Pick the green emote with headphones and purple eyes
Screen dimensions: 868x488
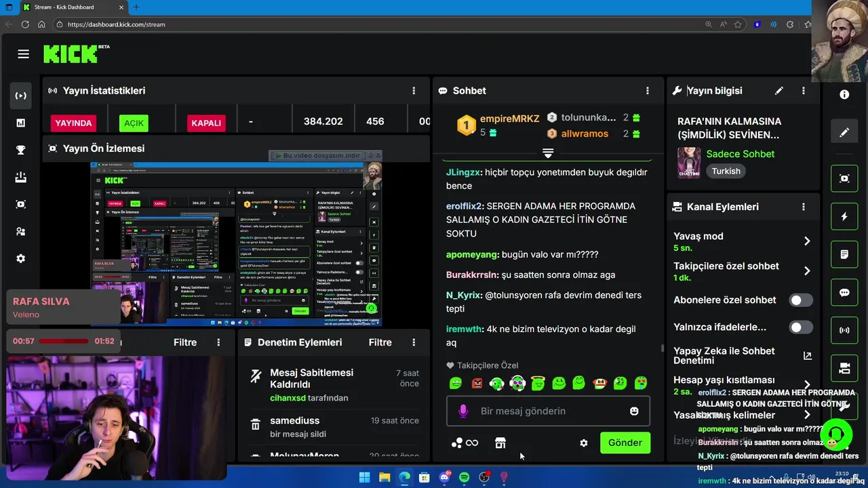click(517, 384)
